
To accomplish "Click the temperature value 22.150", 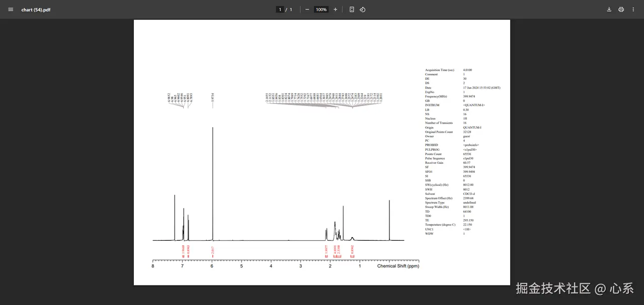I will [467, 225].
